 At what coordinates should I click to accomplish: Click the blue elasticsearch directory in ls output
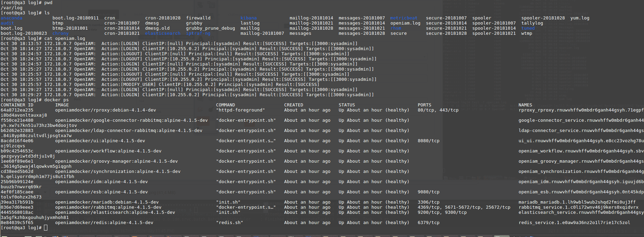point(163,33)
